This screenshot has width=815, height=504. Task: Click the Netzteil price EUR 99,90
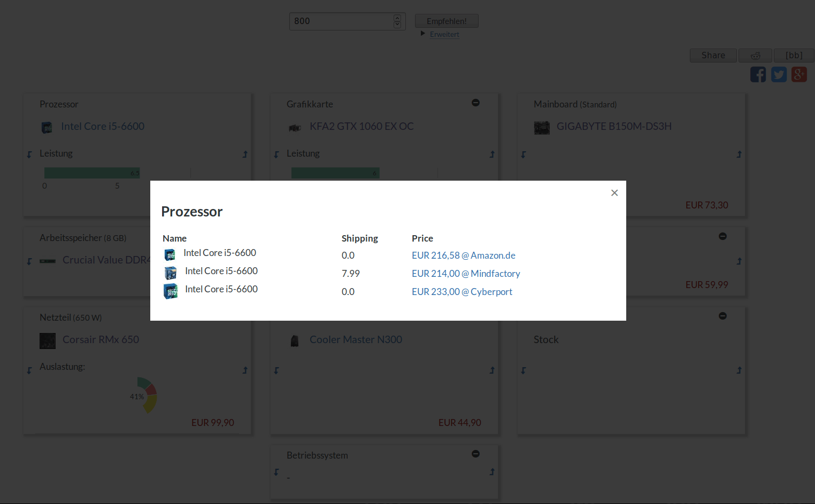(x=213, y=423)
